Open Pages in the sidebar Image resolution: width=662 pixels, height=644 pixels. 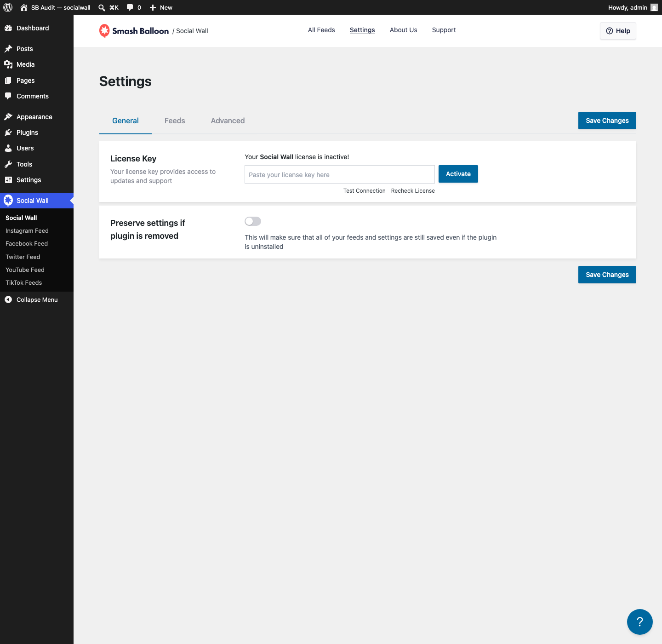click(26, 80)
